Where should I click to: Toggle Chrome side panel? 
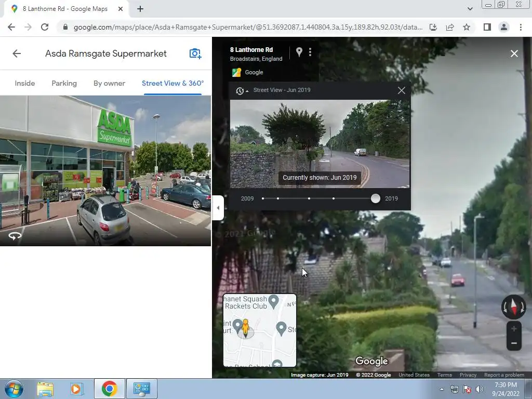point(487,27)
